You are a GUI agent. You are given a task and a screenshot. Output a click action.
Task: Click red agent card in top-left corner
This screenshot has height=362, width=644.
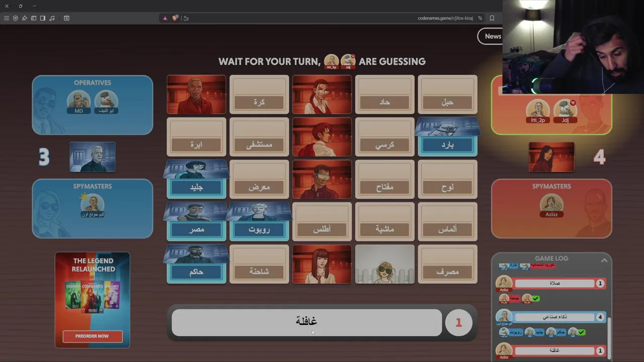tap(196, 95)
